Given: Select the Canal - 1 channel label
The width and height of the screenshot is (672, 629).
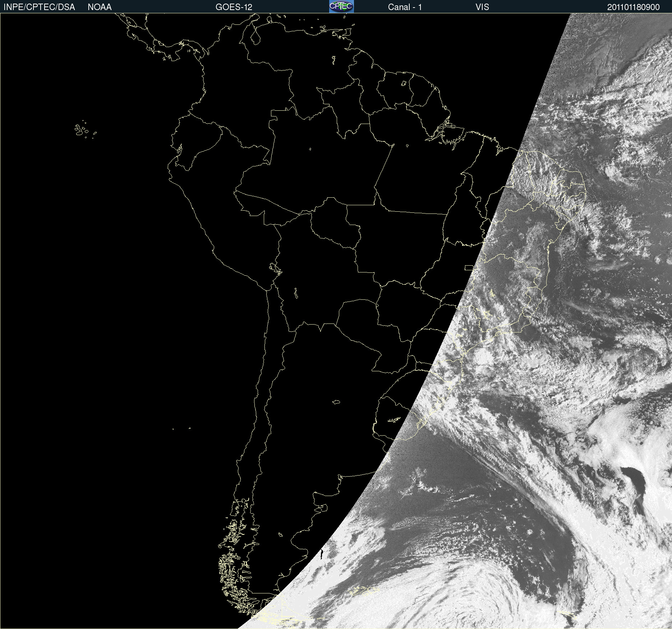Looking at the screenshot, I should (405, 7).
